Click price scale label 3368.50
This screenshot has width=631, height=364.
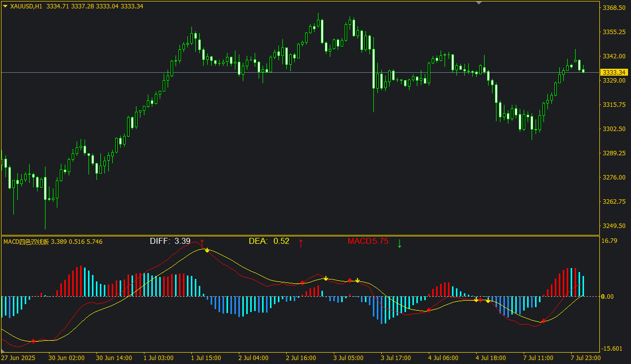click(614, 8)
